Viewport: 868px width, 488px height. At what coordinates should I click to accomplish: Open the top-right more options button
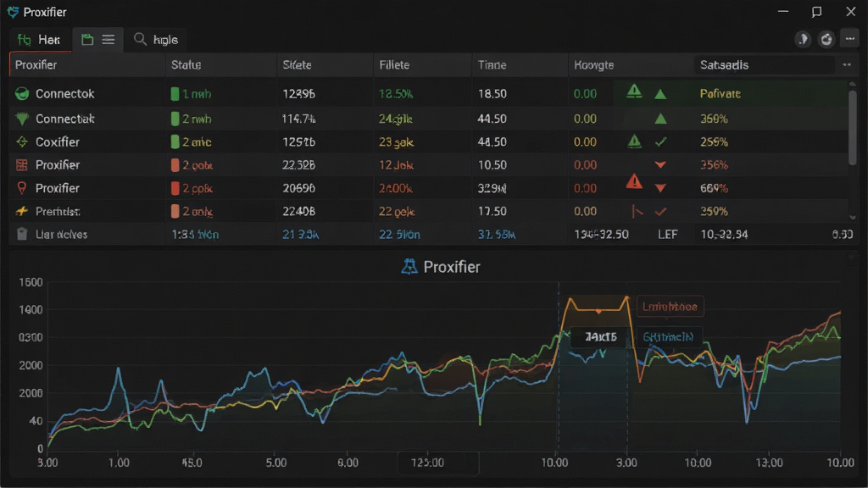(849, 39)
